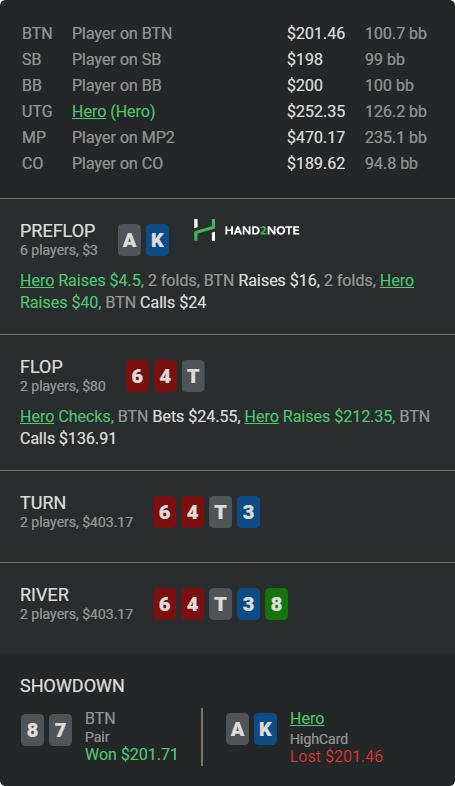455x786 pixels.
Task: Select the red 6 card on the flop
Action: (137, 376)
